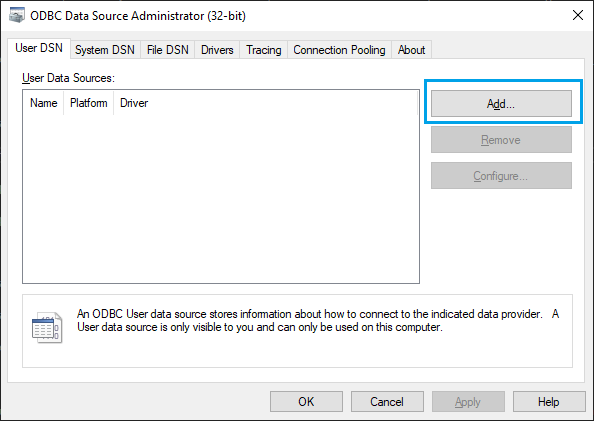Open the File DSN tab
Image resolution: width=597 pixels, height=421 pixels.
[168, 50]
